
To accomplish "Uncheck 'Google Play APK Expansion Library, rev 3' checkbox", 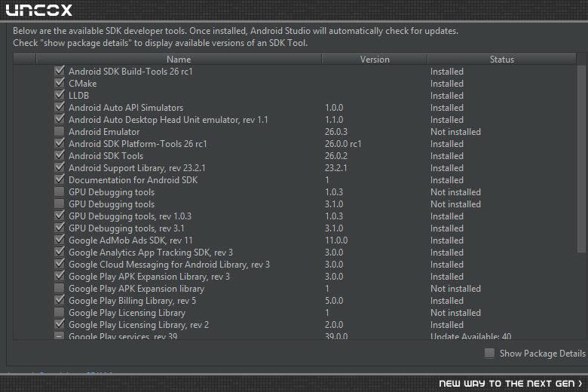I will pos(60,276).
